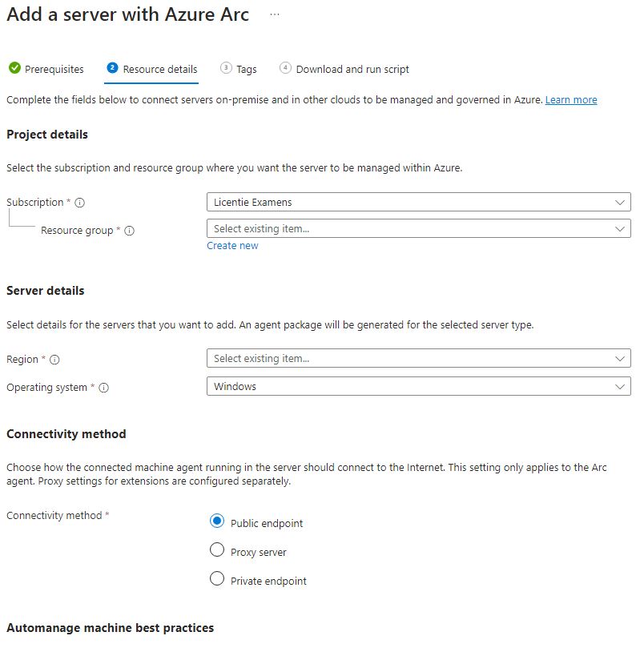Choose the Proxy server connectivity option

click(216, 550)
